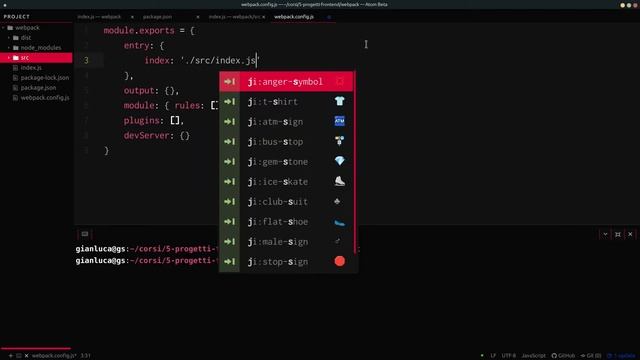Switch to the package.json tab

tap(158, 17)
